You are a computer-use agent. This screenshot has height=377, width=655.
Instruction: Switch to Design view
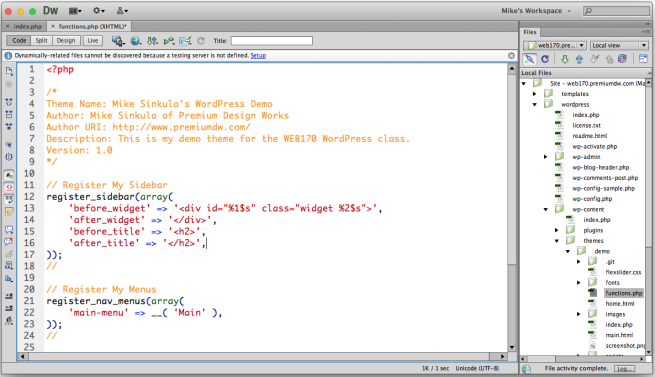point(66,41)
